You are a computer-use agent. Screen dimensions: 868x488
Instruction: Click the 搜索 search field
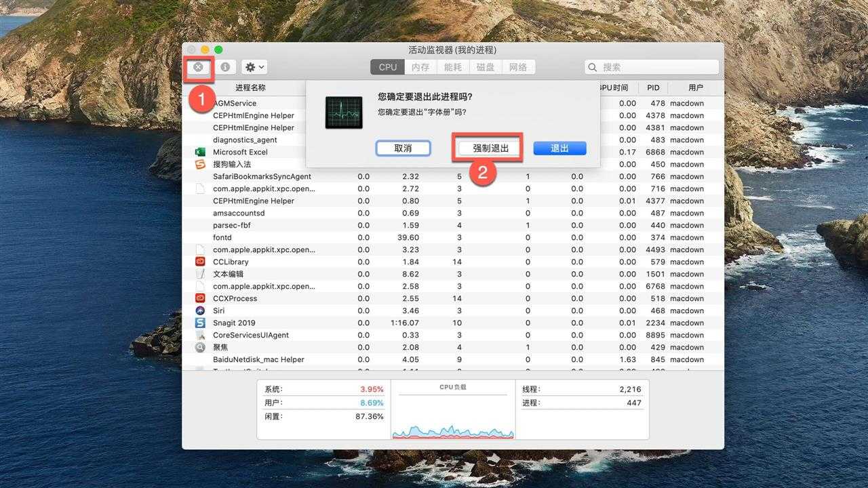652,67
